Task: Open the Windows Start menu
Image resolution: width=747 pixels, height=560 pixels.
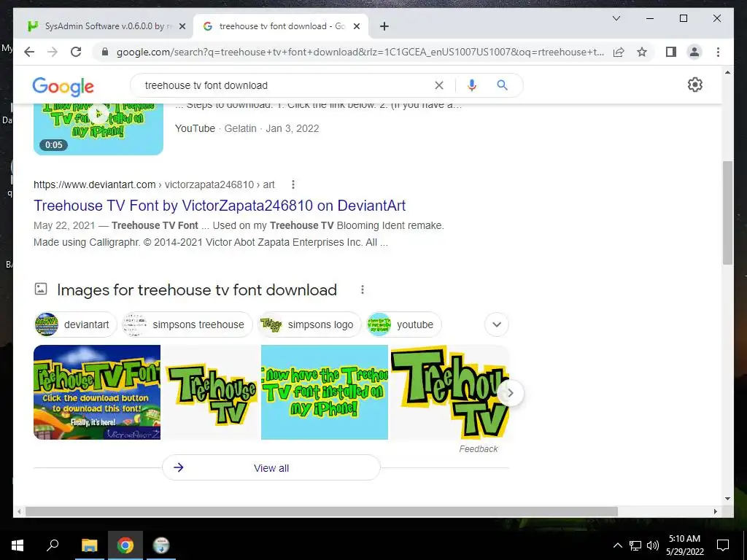Action: pos(18,545)
